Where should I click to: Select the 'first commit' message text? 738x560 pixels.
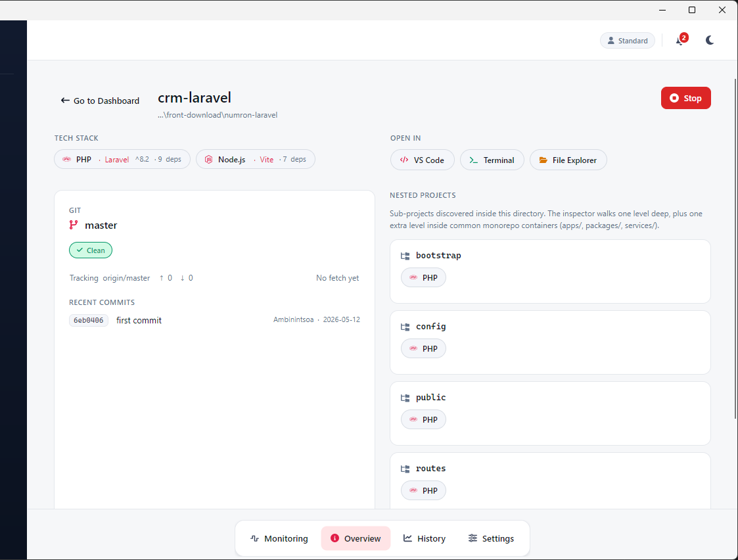(x=139, y=321)
